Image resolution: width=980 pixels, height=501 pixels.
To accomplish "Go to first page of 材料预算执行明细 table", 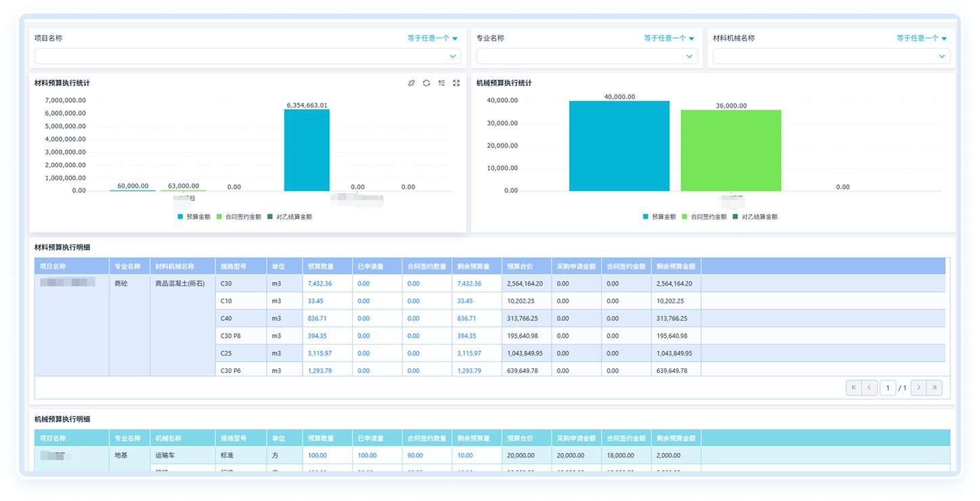I will 853,388.
